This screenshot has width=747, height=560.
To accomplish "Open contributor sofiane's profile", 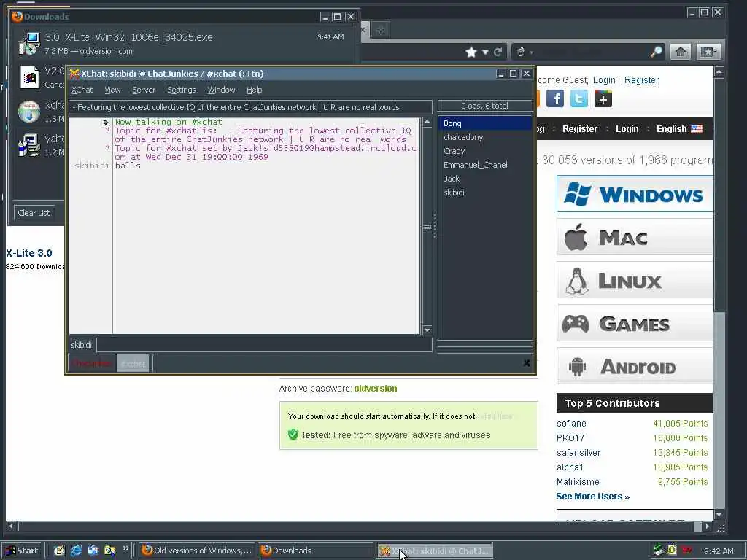I will pyautogui.click(x=571, y=424).
